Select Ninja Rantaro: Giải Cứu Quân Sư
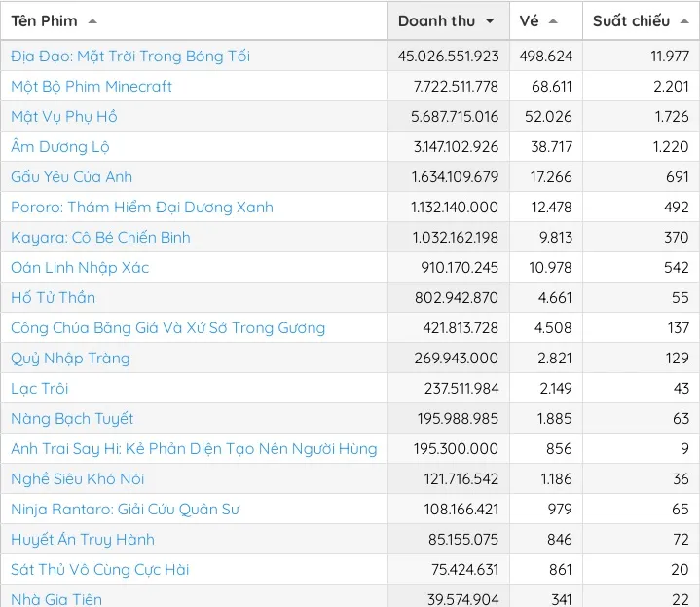This screenshot has width=700, height=607. click(x=126, y=509)
